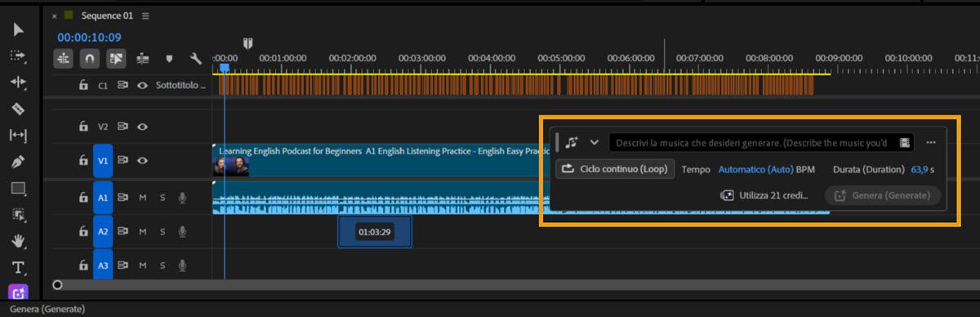Select the Ripple Edit tool
Screen dimensions: 980x317
18,83
